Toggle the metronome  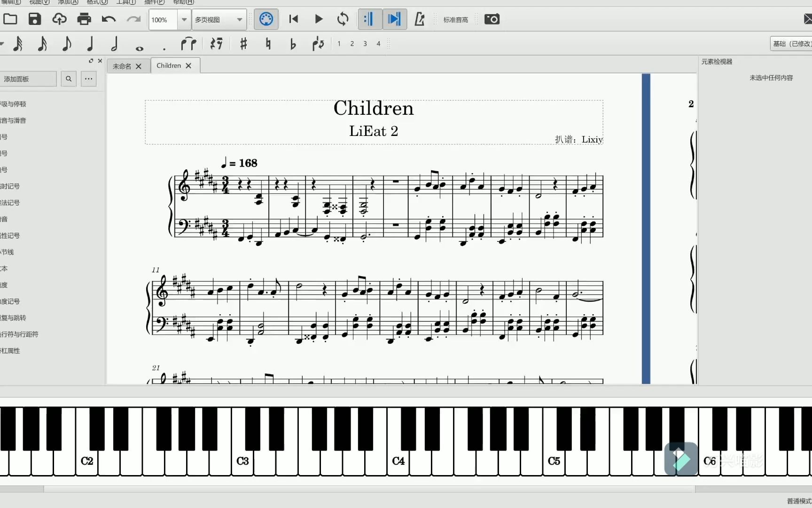click(x=420, y=19)
